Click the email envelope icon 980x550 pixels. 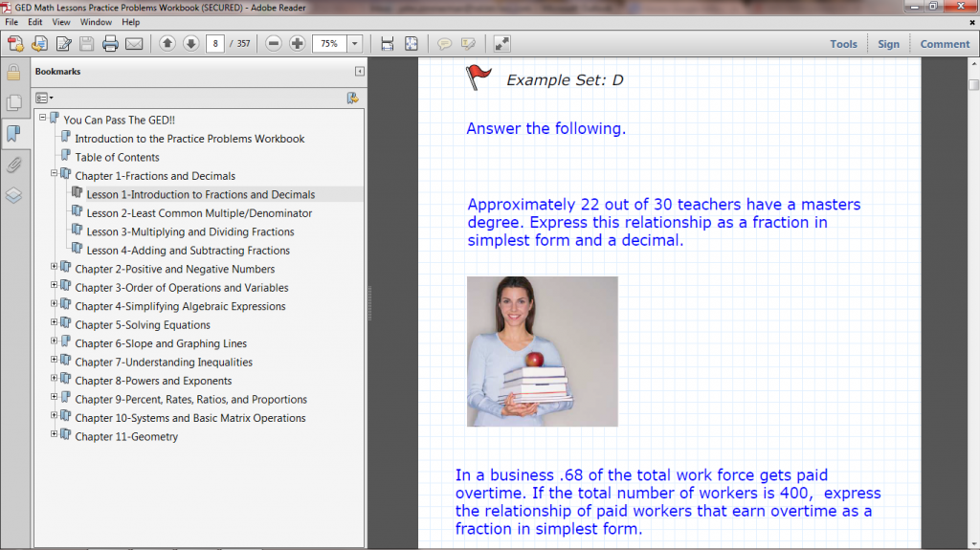(x=134, y=44)
